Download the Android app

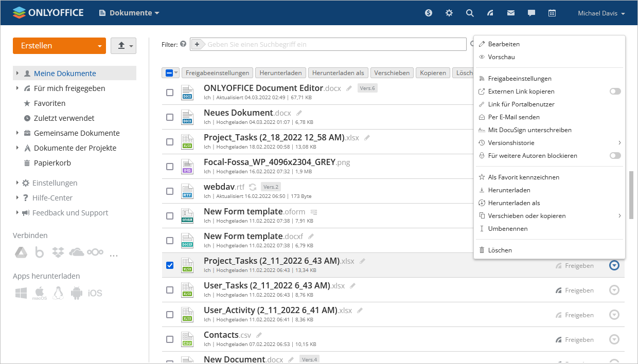click(77, 293)
